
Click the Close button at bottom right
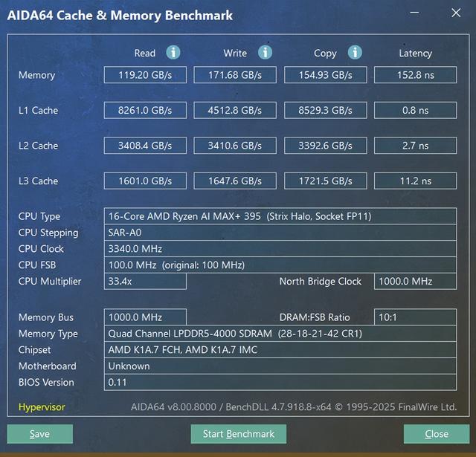[437, 434]
